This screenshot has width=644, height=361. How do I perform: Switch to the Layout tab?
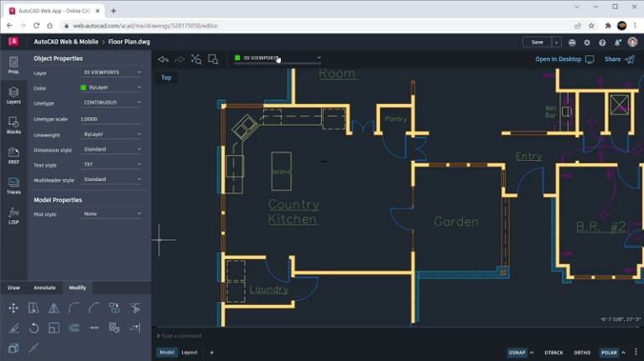click(x=190, y=353)
